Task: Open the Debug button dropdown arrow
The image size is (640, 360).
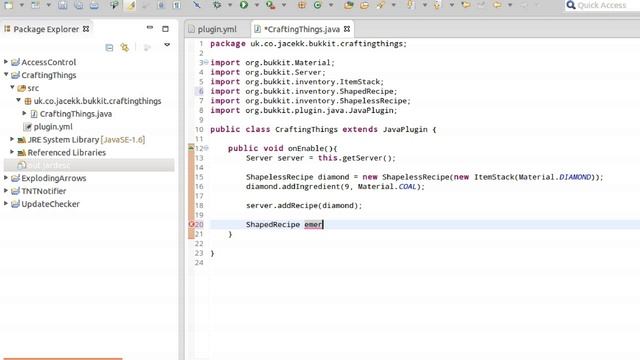Action: tap(230, 5)
